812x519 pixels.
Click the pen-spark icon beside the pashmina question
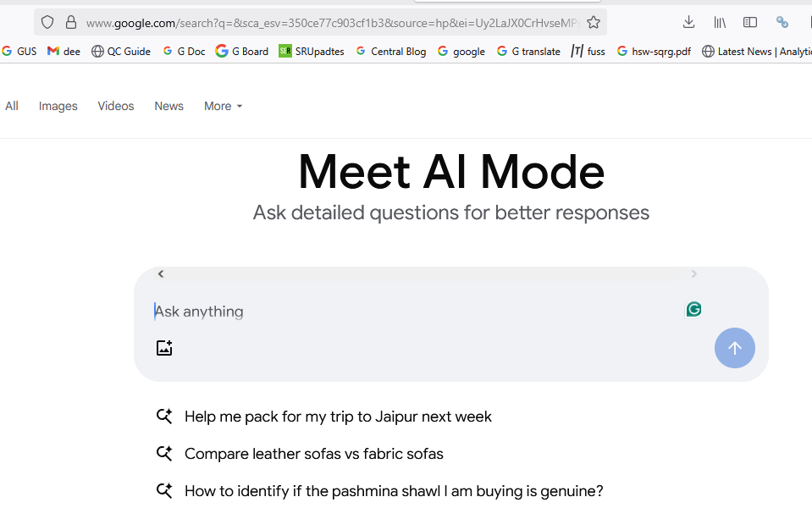click(163, 491)
